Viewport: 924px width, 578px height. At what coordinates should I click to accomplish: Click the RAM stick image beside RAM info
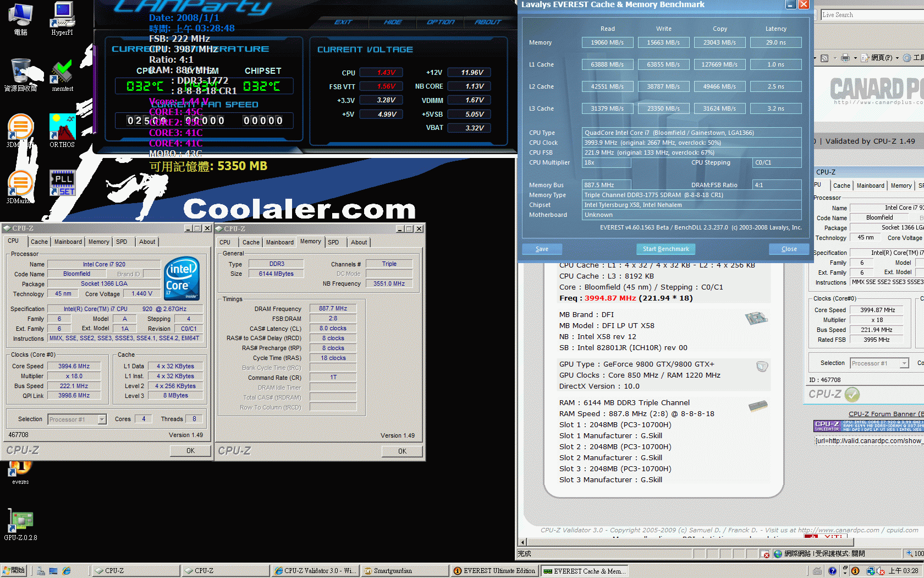(x=758, y=406)
